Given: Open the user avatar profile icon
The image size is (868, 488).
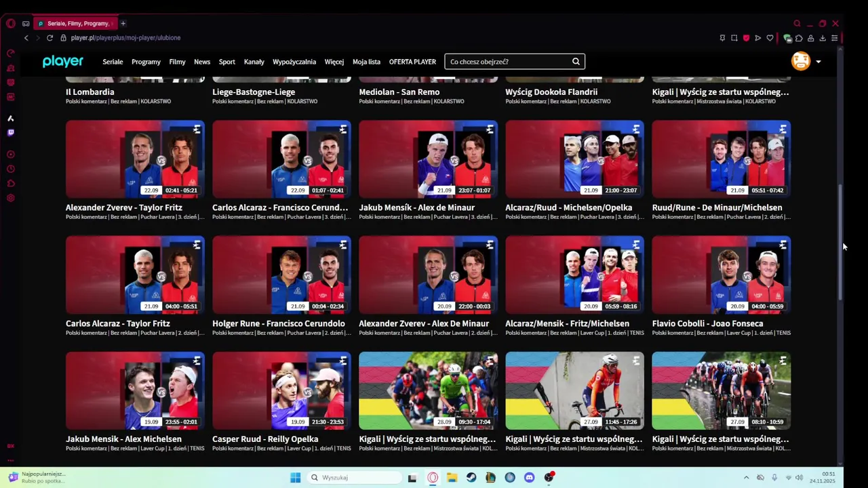Looking at the screenshot, I should pos(801,61).
